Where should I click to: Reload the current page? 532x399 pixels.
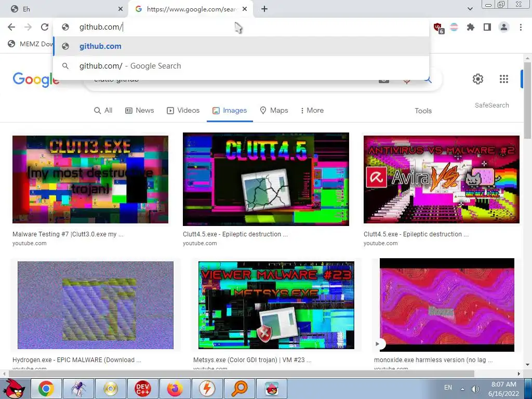[x=45, y=27]
